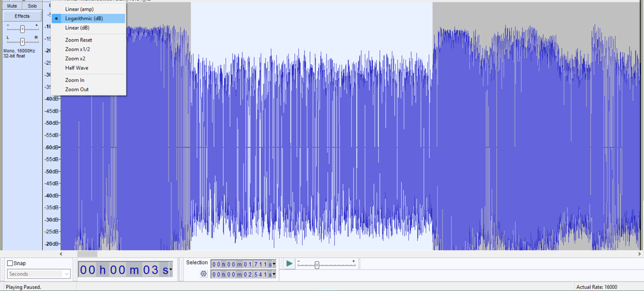Viewport: 644px width, 291px height.
Task: Click the 'Selection' label
Action: pyautogui.click(x=197, y=263)
